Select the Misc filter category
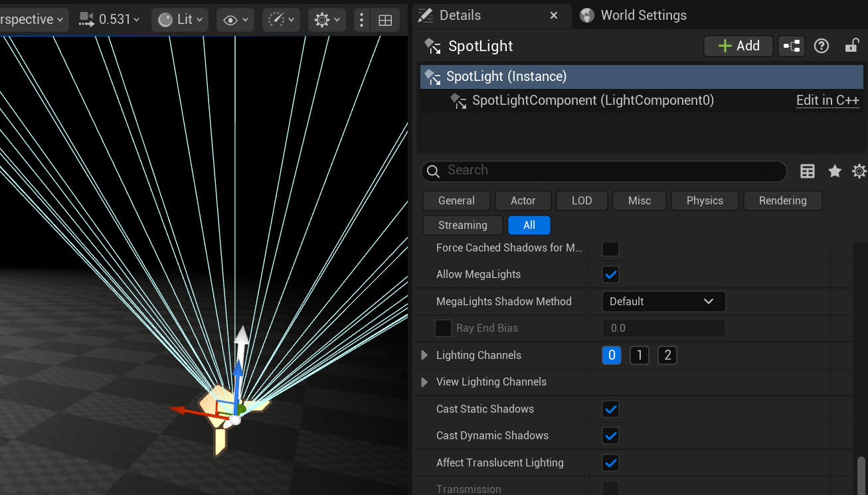The height and width of the screenshot is (495, 868). coord(640,200)
